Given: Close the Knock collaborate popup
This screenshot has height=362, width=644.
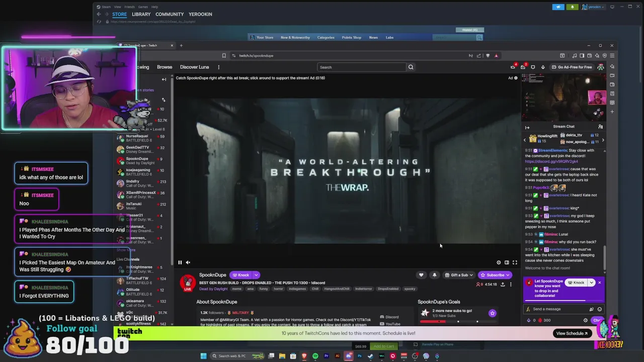Looking at the screenshot, I should 599,283.
